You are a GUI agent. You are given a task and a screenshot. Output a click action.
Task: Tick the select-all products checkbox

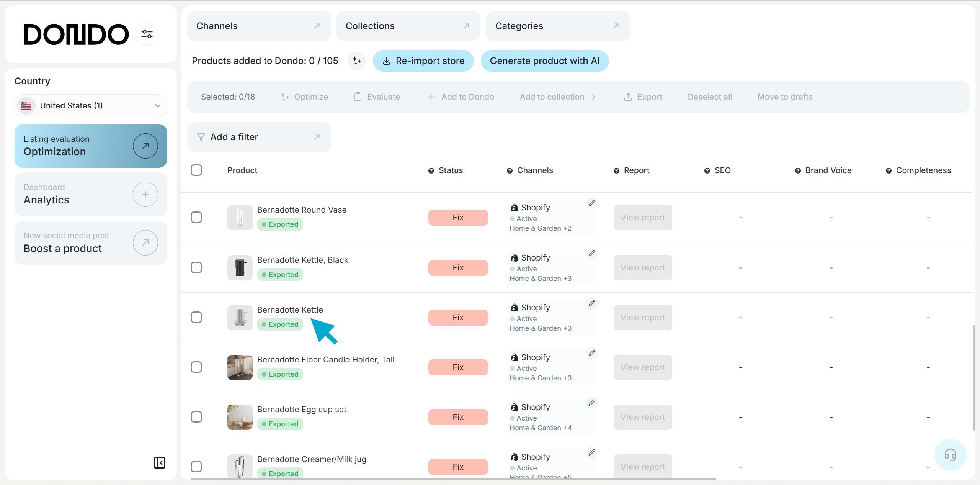pos(196,170)
